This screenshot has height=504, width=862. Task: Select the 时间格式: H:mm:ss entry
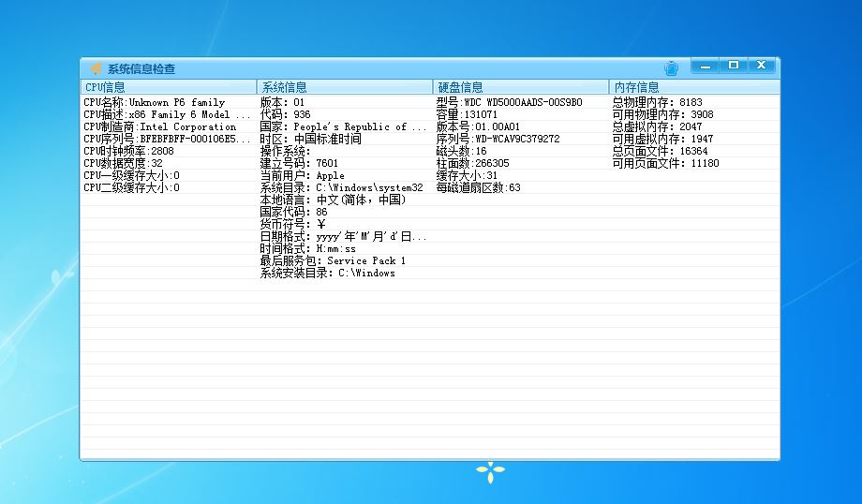[308, 248]
